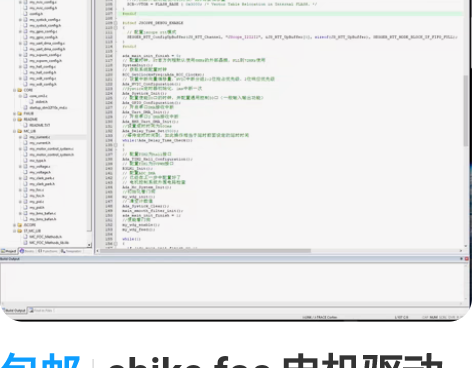Collapse the CORE group in project tree

[x=15, y=90]
